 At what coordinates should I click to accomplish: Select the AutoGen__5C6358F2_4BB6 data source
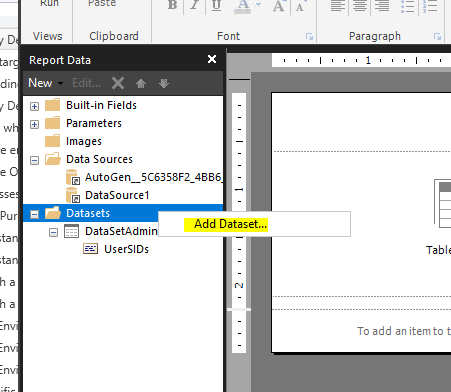(154, 177)
